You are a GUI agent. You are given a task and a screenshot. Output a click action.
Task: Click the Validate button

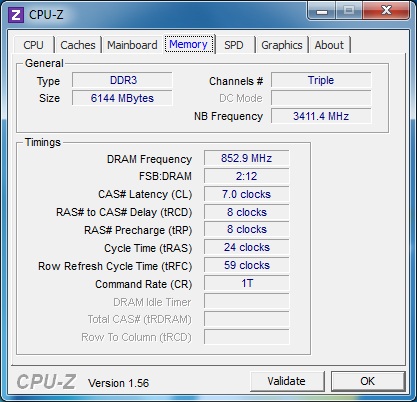pyautogui.click(x=287, y=381)
